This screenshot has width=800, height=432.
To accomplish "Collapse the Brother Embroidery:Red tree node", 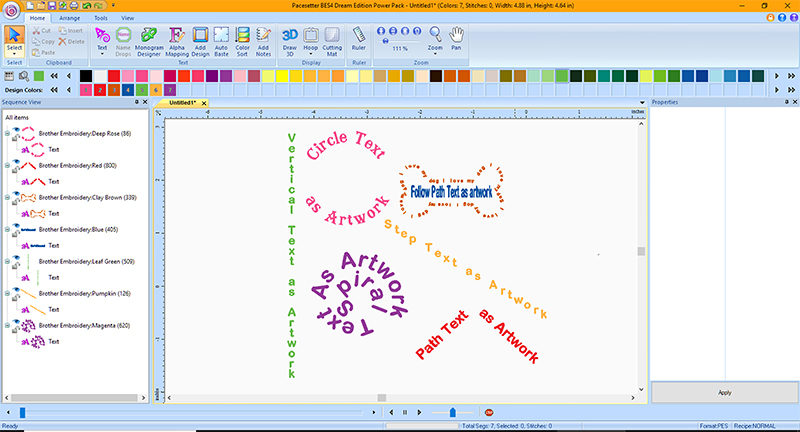I will click(7, 166).
